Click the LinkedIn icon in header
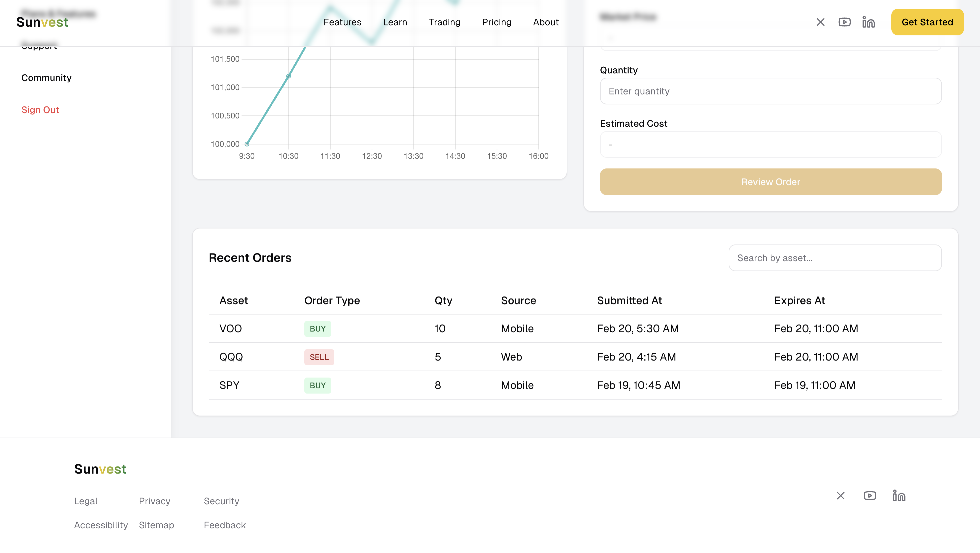 [868, 22]
